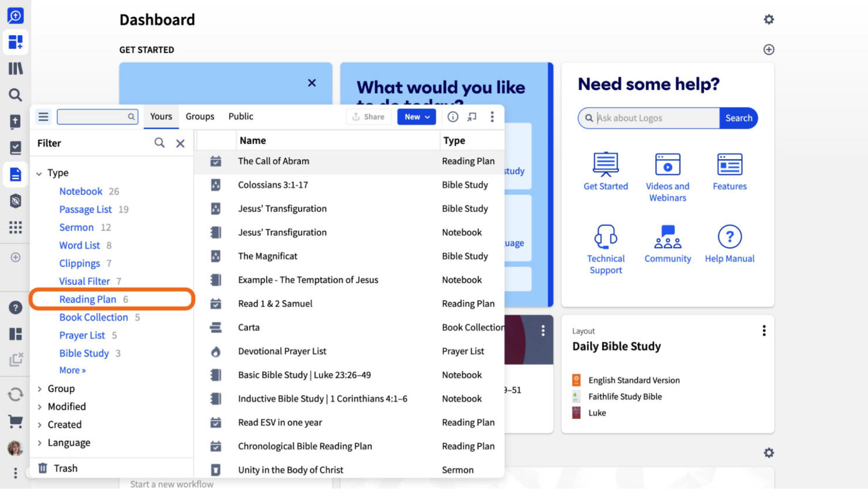Switch to the Groups tab
Viewport: 868px width, 489px height.
(x=200, y=116)
